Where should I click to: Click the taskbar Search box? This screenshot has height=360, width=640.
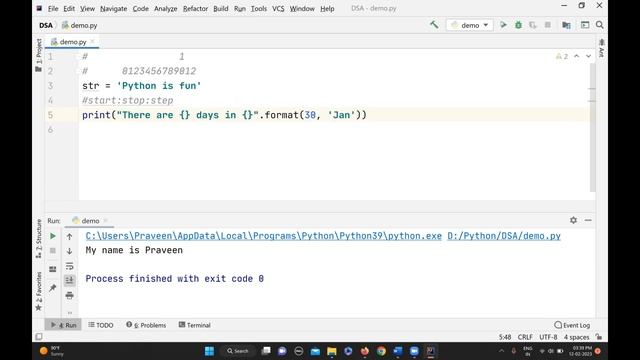[x=238, y=351]
